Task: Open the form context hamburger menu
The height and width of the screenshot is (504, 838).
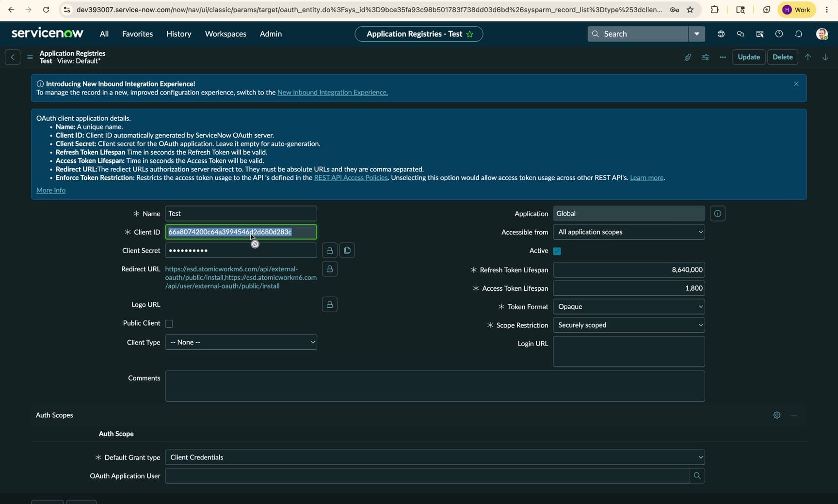Action: tap(30, 57)
